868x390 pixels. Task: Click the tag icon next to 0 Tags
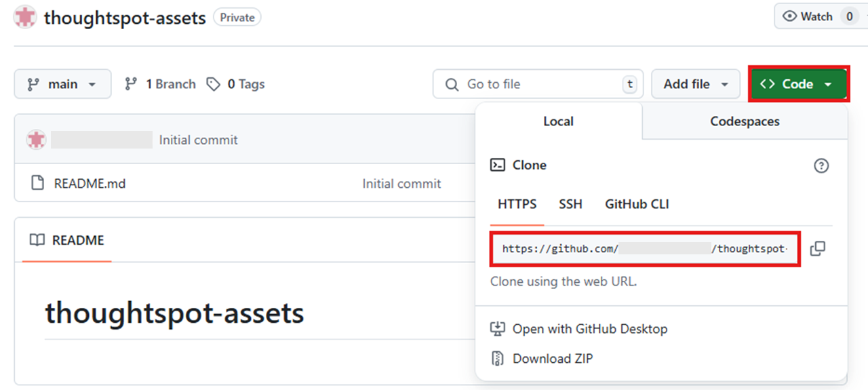coord(214,84)
